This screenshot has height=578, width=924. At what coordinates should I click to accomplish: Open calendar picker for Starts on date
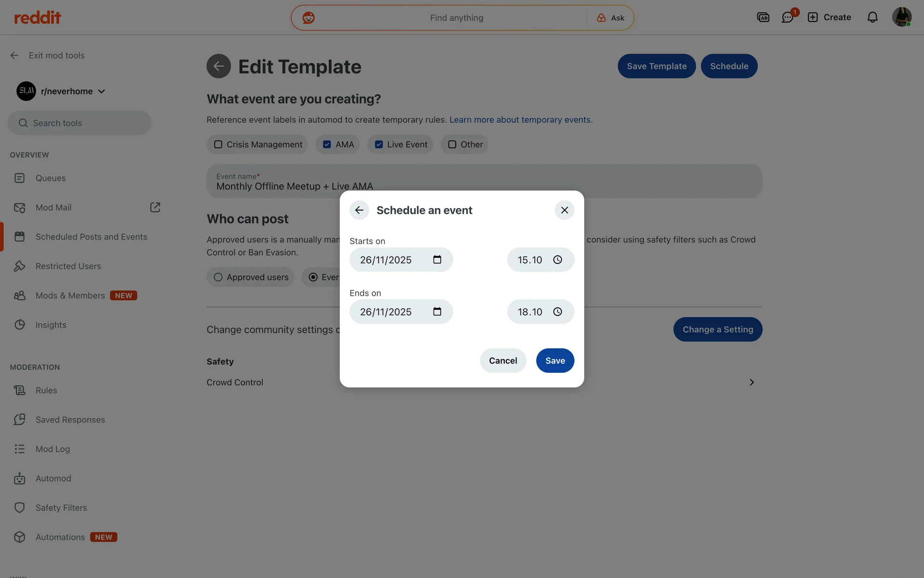437,260
